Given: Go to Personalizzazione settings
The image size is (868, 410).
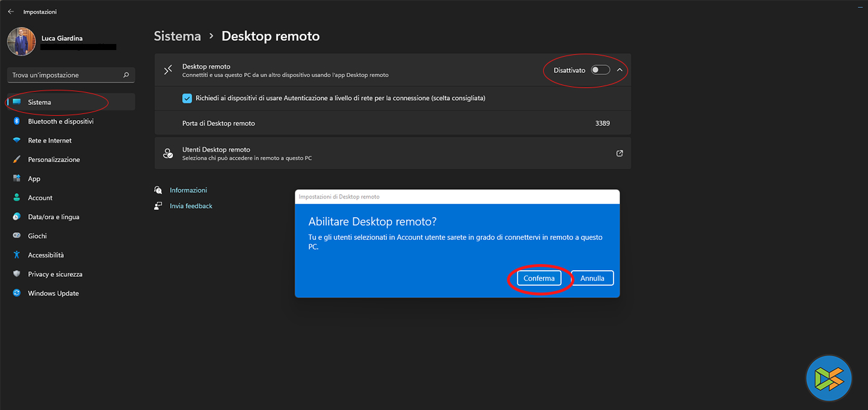Looking at the screenshot, I should 54,160.
